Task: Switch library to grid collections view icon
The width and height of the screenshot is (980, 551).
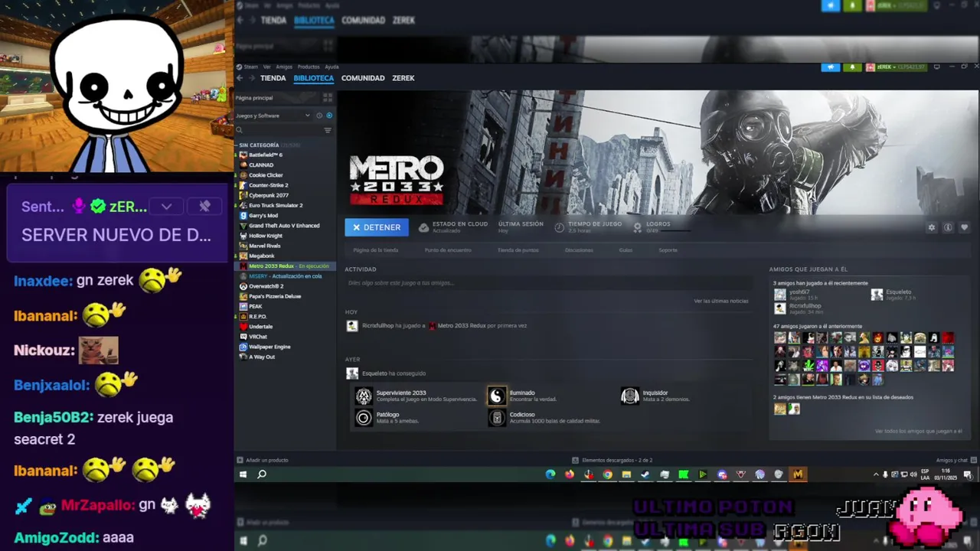Action: point(328,98)
